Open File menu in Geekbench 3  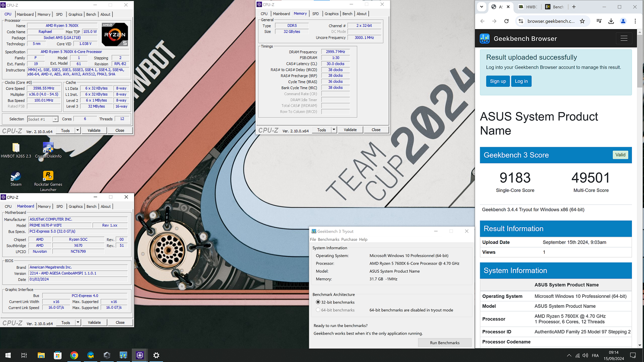(313, 239)
